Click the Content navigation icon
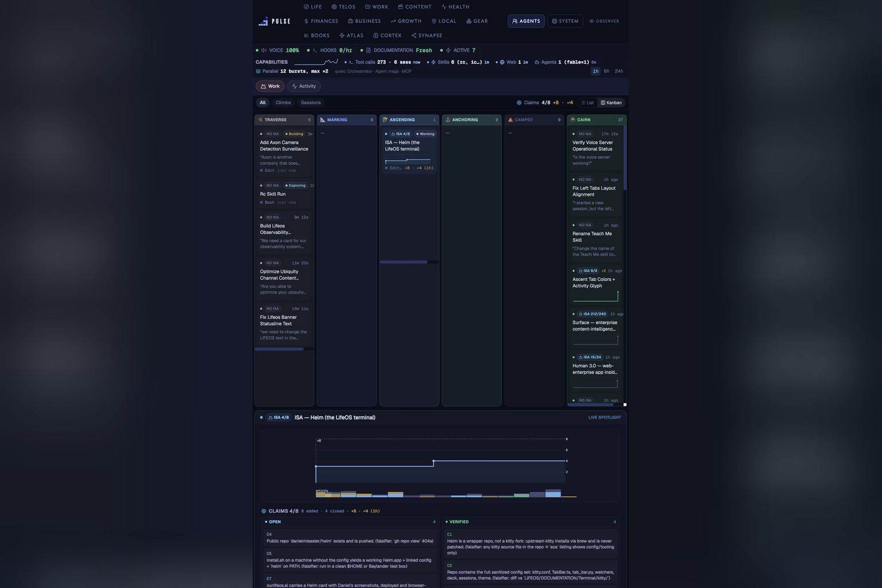 (400, 7)
